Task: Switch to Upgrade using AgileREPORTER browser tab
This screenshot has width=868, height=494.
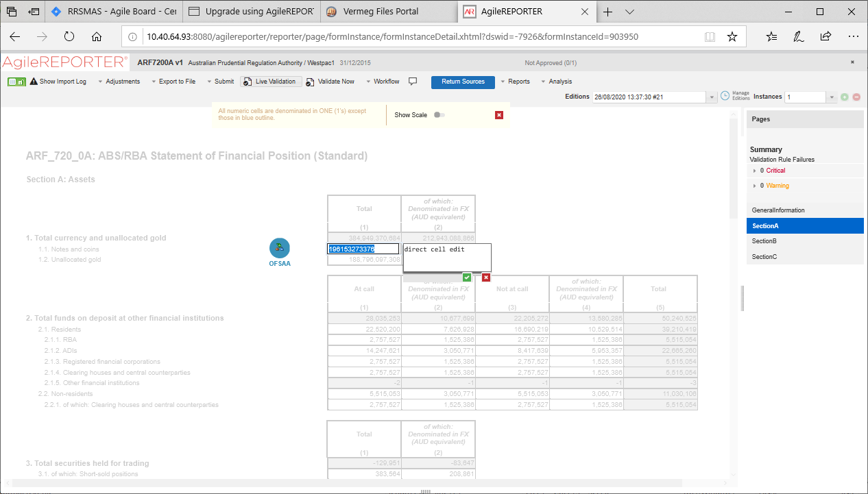Action: point(252,12)
